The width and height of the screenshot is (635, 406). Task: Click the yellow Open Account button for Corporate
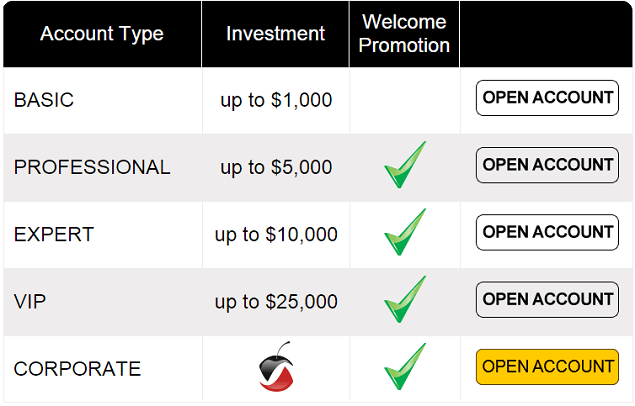click(547, 367)
